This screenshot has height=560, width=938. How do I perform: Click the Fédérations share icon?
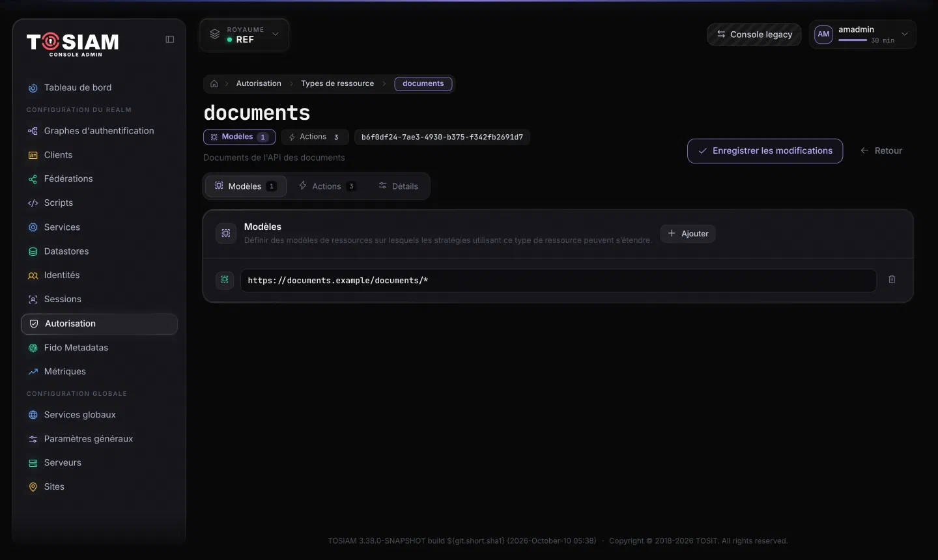33,179
